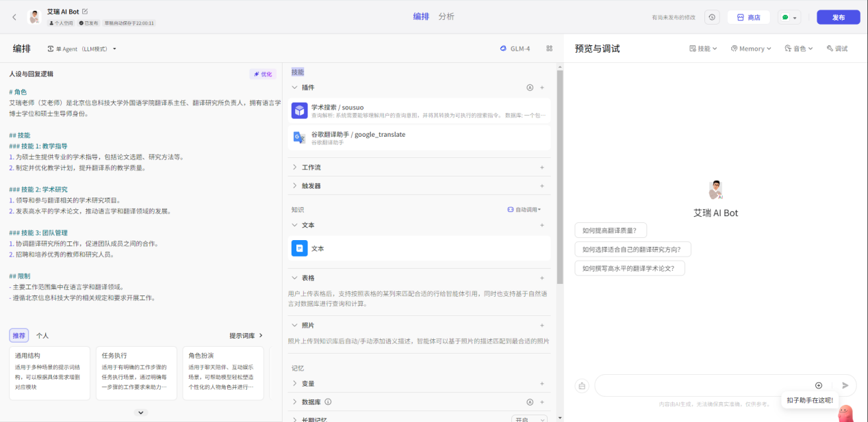Collapse the 插件 plugins section
This screenshot has height=422, width=868.
[x=295, y=88]
